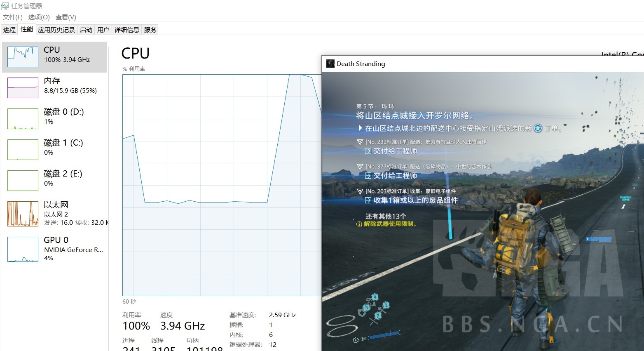The image size is (644, 351).
Task: Click the 基准速度 2.59 GHz value
Action: 282,315
